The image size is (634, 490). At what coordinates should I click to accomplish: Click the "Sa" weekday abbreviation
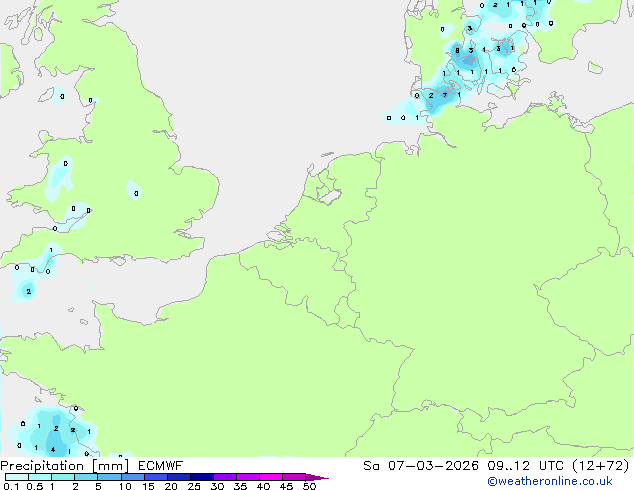(371, 466)
